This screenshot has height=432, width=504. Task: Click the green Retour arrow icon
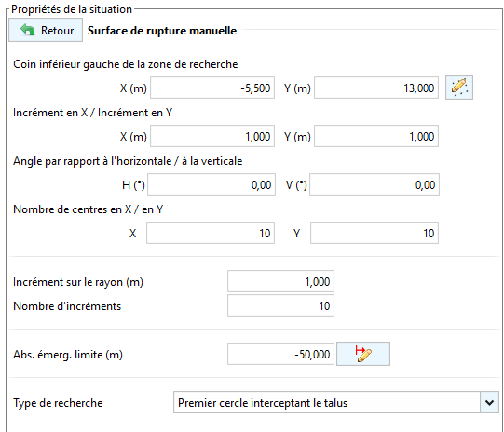tap(27, 30)
